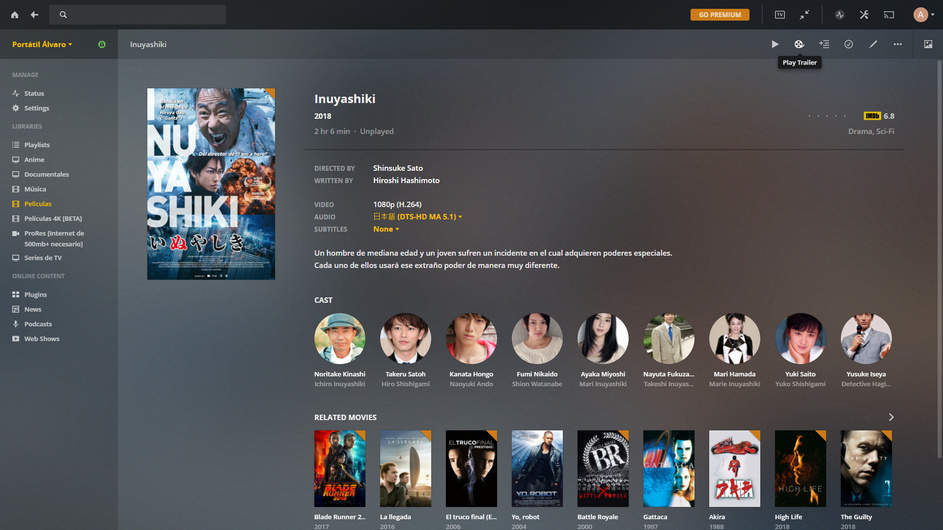Open cast member Yusuke Iseya
Image resolution: width=943 pixels, height=530 pixels.
[x=866, y=338]
